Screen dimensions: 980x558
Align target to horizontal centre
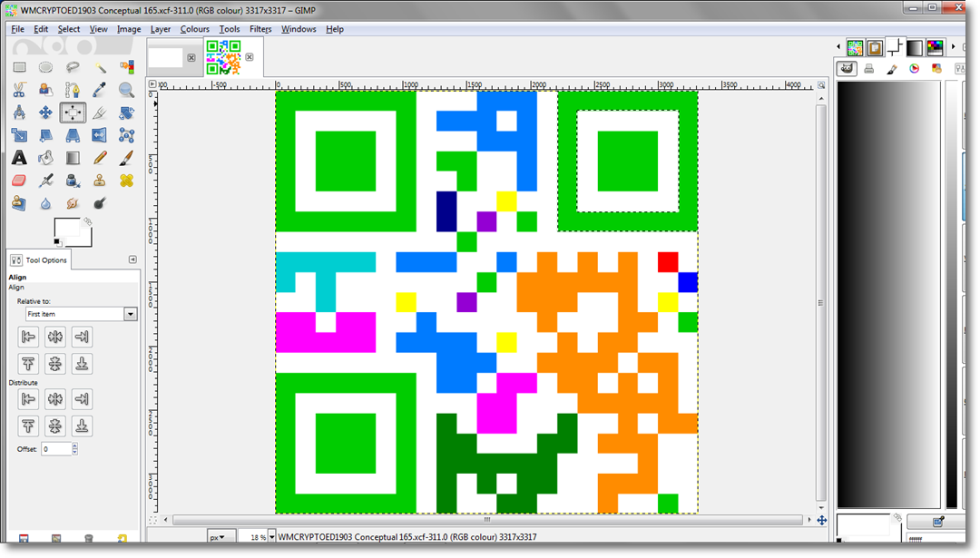tap(55, 337)
